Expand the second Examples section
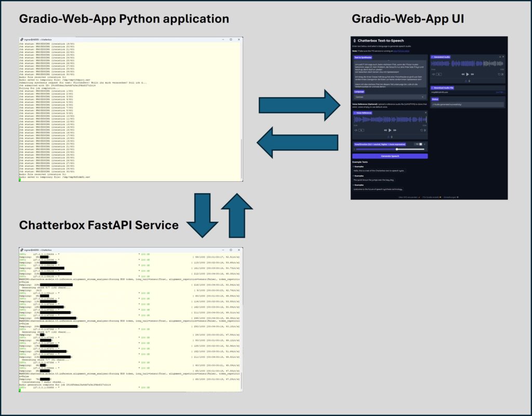This screenshot has width=532, height=416. (x=358, y=176)
